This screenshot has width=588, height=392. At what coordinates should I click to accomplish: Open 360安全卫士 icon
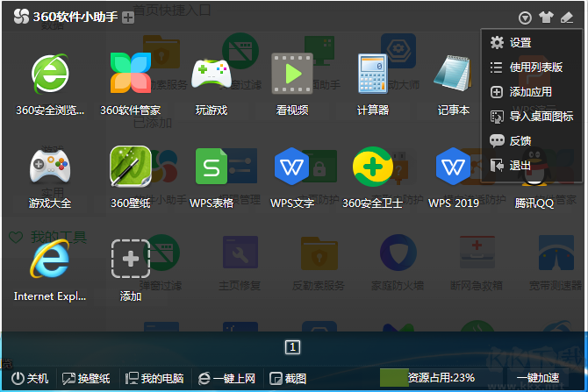pyautogui.click(x=373, y=167)
